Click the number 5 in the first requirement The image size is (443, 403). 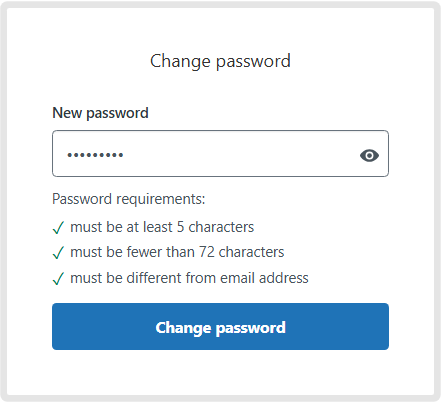click(180, 227)
